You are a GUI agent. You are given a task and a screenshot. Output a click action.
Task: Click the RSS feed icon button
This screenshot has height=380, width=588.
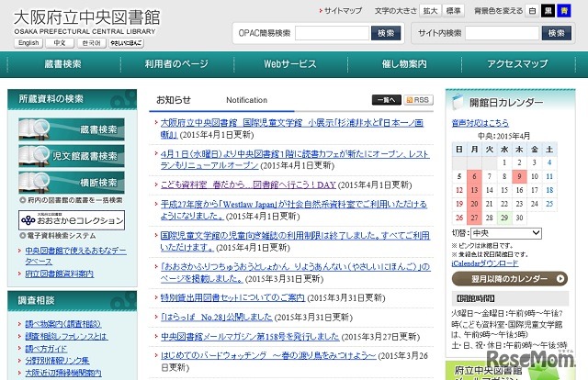419,100
